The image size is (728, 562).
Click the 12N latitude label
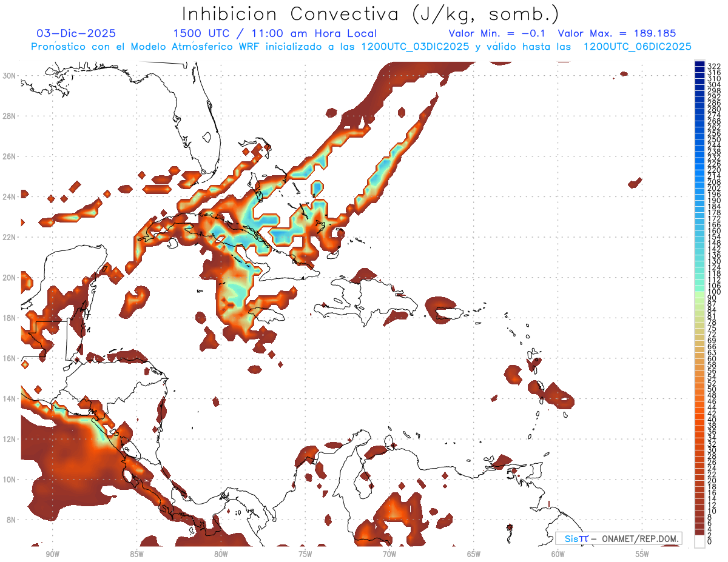pos(10,439)
